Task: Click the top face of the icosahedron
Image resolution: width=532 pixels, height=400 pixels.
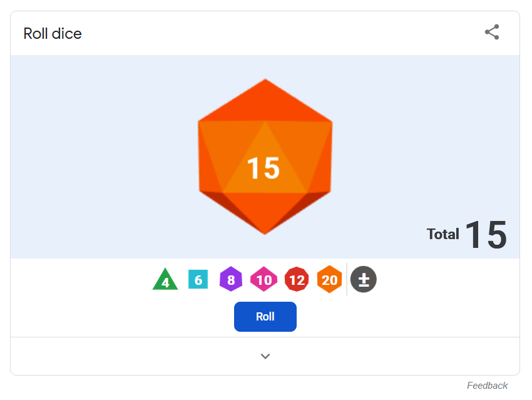Action: point(265,102)
